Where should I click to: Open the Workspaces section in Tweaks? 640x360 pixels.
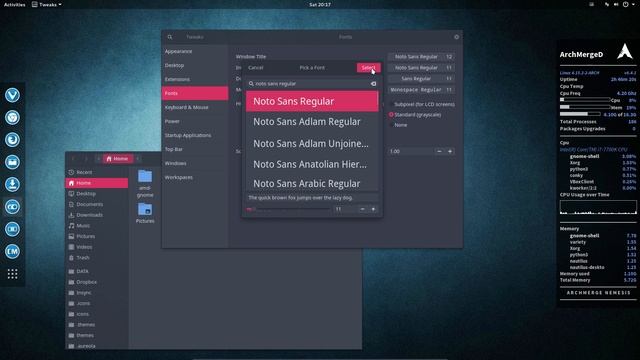(195, 177)
